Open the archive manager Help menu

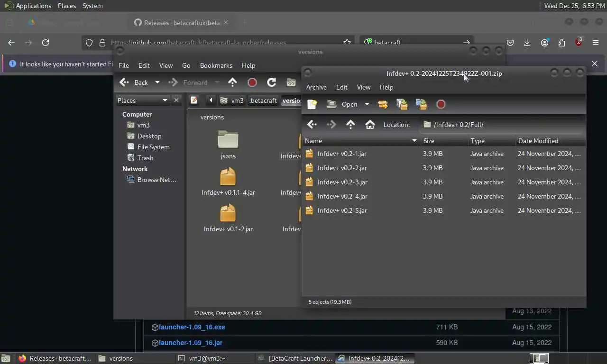386,87
